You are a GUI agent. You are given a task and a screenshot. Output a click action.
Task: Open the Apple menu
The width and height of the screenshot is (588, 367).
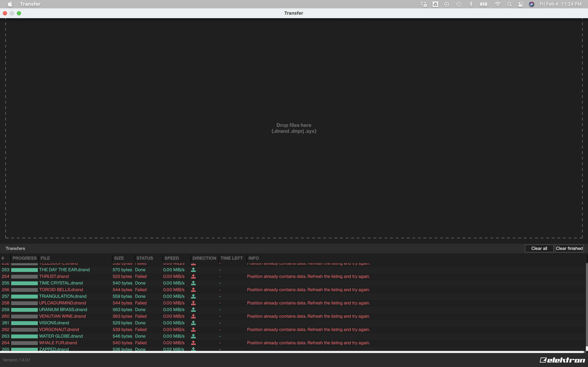pyautogui.click(x=10, y=4)
